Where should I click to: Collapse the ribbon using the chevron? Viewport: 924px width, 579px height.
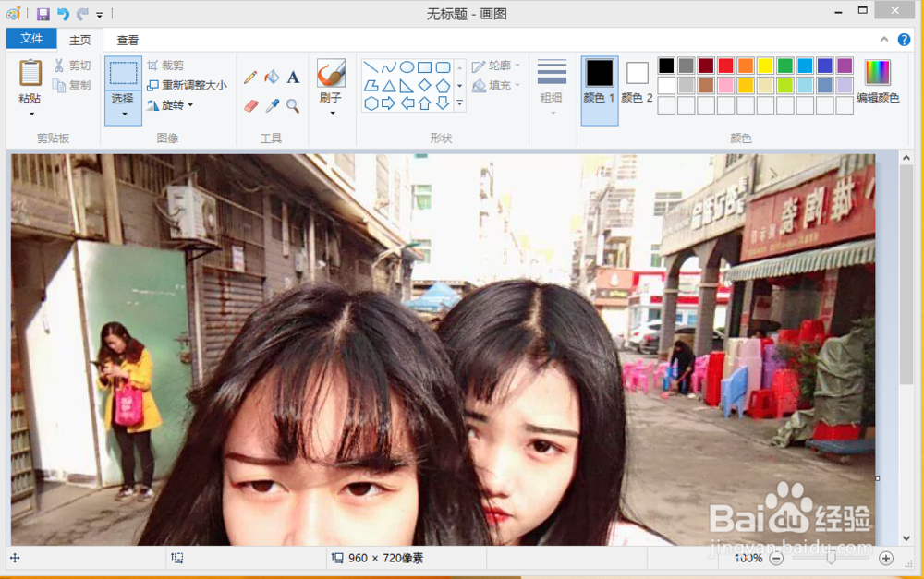point(884,39)
